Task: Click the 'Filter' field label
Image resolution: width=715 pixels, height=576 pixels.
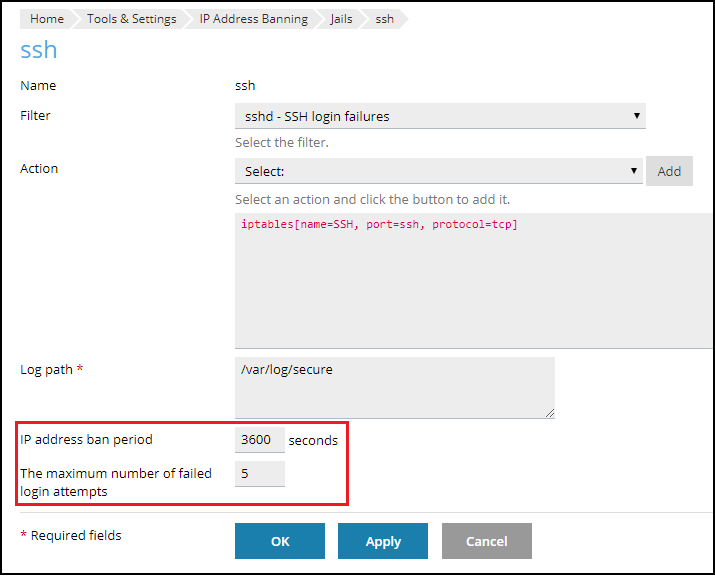Action: click(x=35, y=115)
